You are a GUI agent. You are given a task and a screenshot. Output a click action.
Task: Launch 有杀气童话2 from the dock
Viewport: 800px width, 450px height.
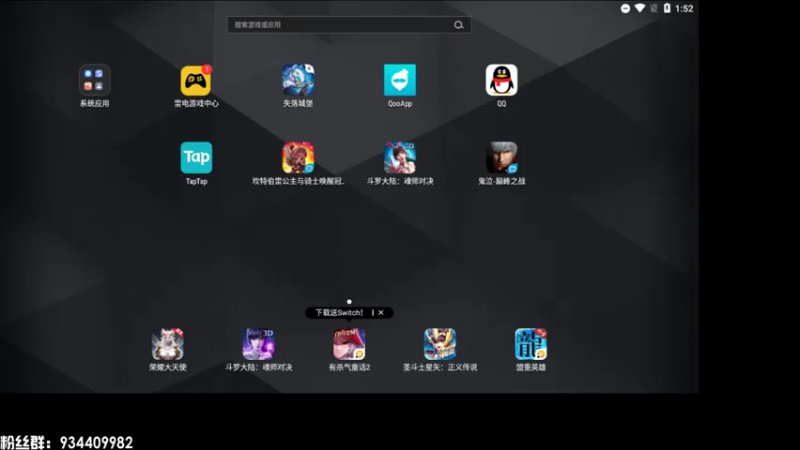pos(349,344)
